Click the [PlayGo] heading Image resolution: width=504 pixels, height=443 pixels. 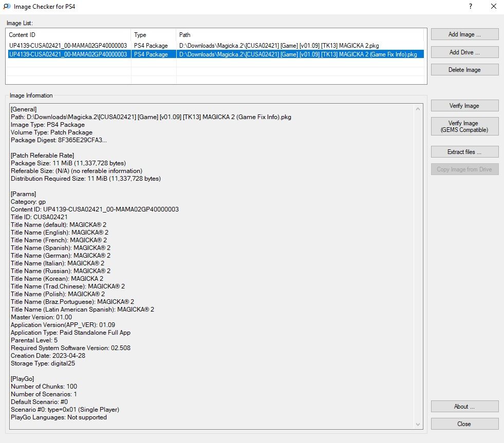tap(22, 379)
